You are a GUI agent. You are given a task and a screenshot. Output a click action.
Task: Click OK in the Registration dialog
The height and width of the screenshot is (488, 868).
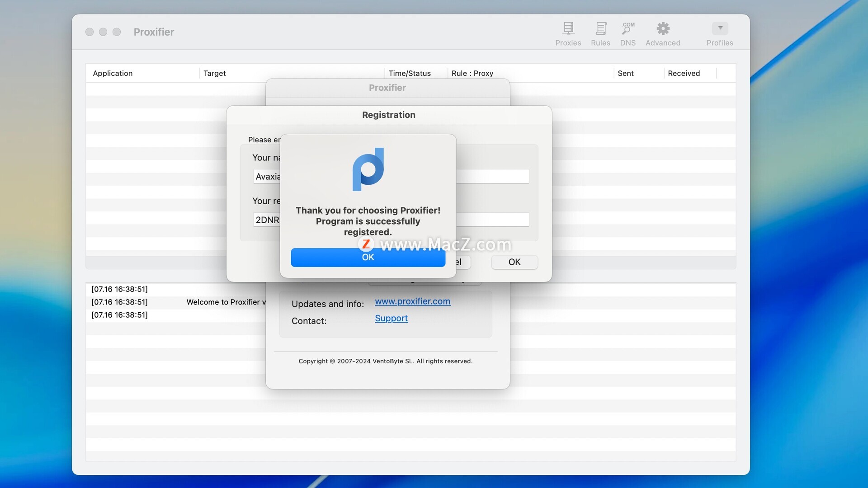[514, 262]
